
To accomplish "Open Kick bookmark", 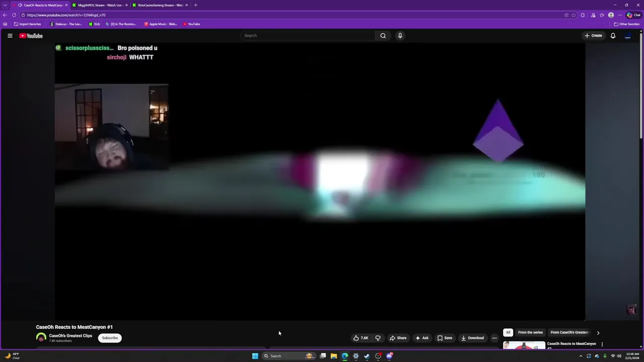I will 95,24.
